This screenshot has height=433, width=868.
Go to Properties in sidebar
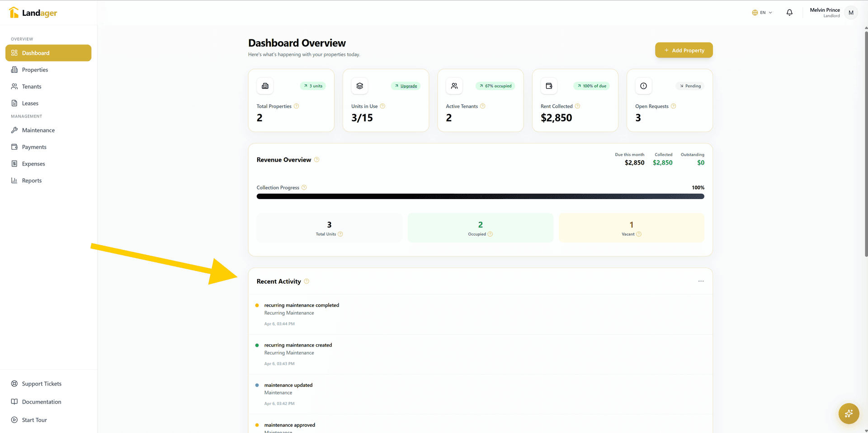[35, 70]
